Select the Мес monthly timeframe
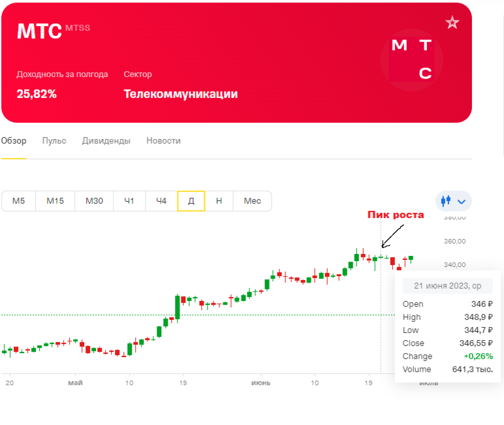 coord(252,201)
